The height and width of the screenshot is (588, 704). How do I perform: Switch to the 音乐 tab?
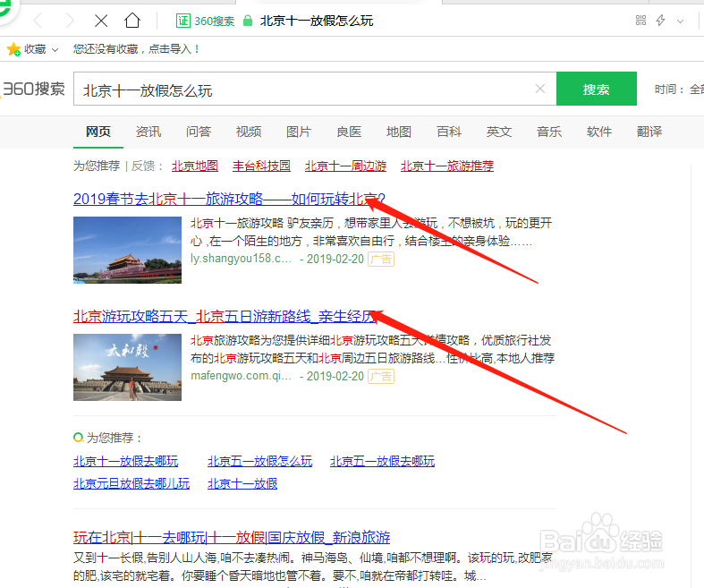pyautogui.click(x=549, y=132)
